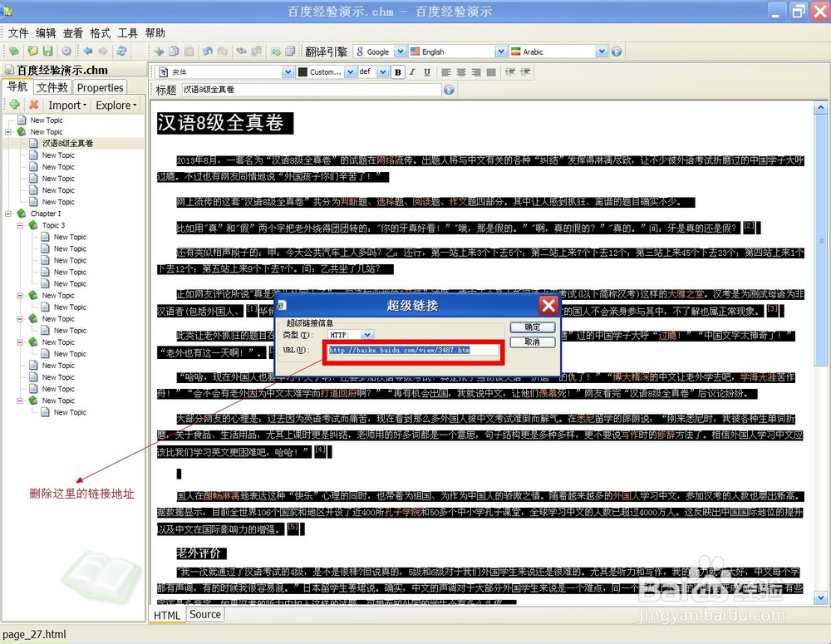Click the insert hyperlink chain icon
The width and height of the screenshot is (831, 644).
[x=242, y=52]
